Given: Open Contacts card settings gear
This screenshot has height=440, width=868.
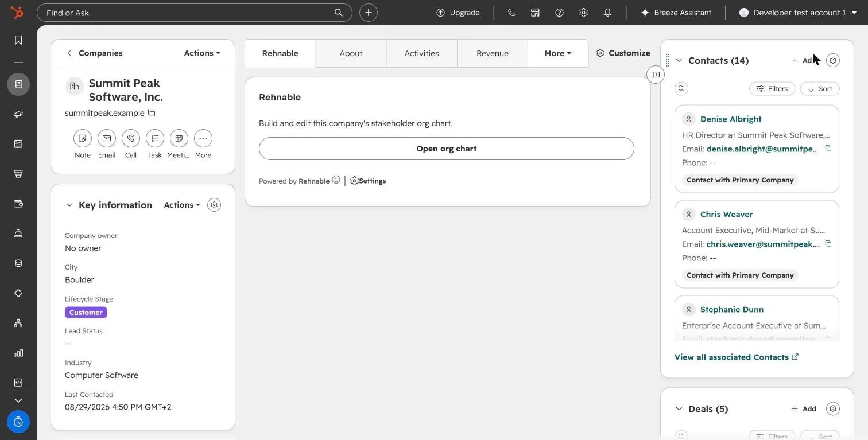Looking at the screenshot, I should click(833, 60).
